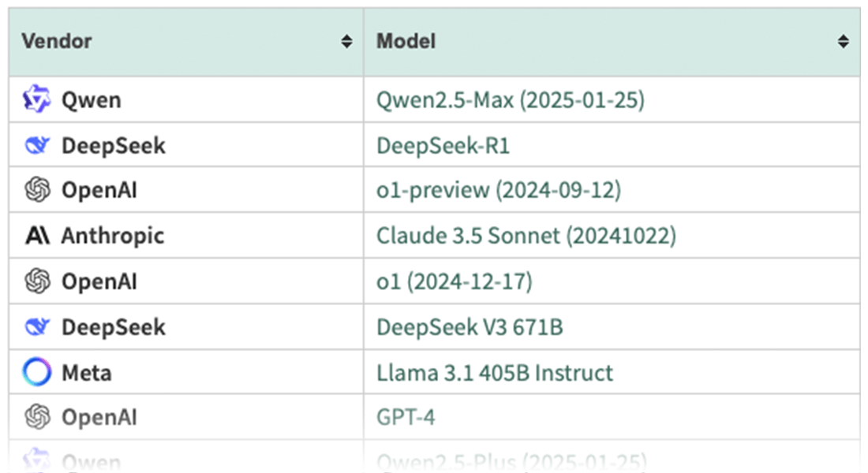
Task: Open the Claude 3.5 Sonnet (20241022) link
Action: coord(526,236)
